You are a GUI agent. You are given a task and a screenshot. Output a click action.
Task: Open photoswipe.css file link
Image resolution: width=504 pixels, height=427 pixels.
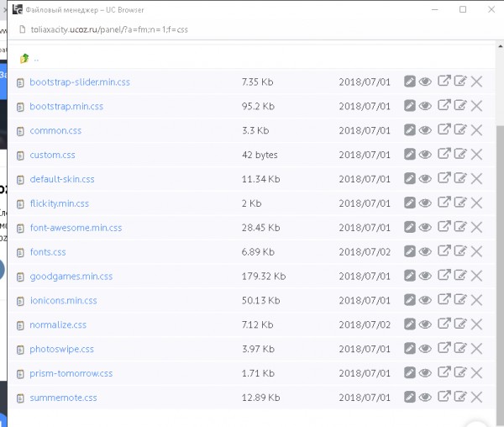(x=61, y=349)
